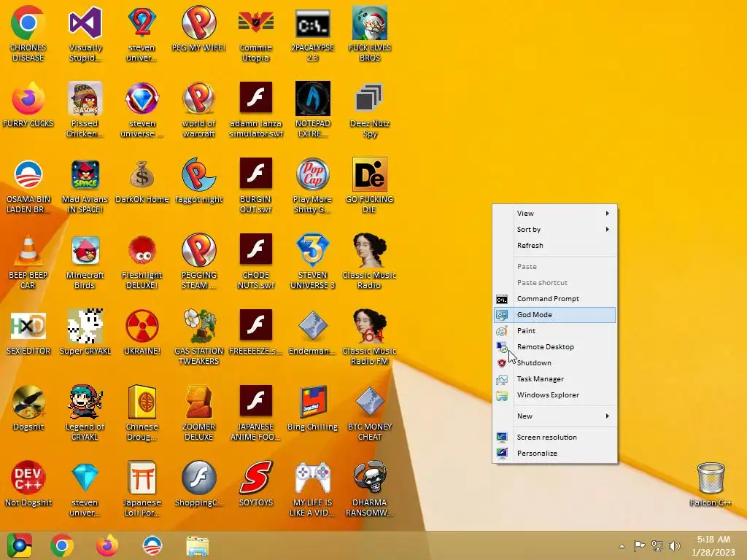Click the DHARMA RANSOMW... skull icon
Image resolution: width=747 pixels, height=560 pixels.
(370, 489)
